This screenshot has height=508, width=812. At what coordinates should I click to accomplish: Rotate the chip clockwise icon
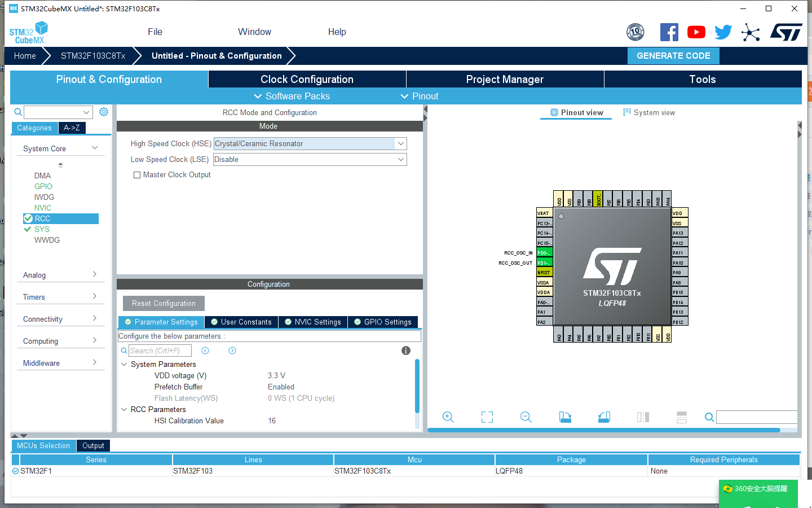[x=565, y=417]
